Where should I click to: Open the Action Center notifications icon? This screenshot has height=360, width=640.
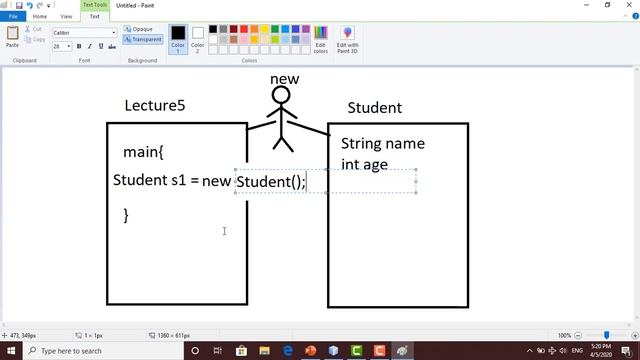627,351
